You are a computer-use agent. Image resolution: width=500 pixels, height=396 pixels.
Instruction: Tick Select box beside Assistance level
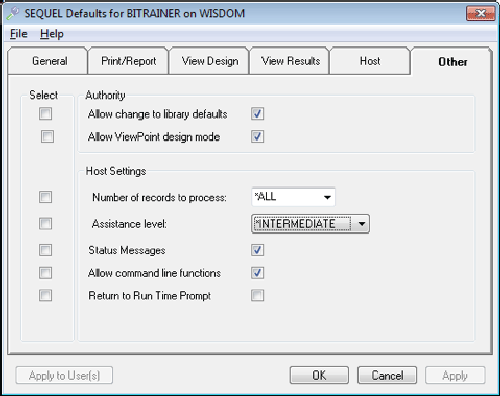[45, 223]
